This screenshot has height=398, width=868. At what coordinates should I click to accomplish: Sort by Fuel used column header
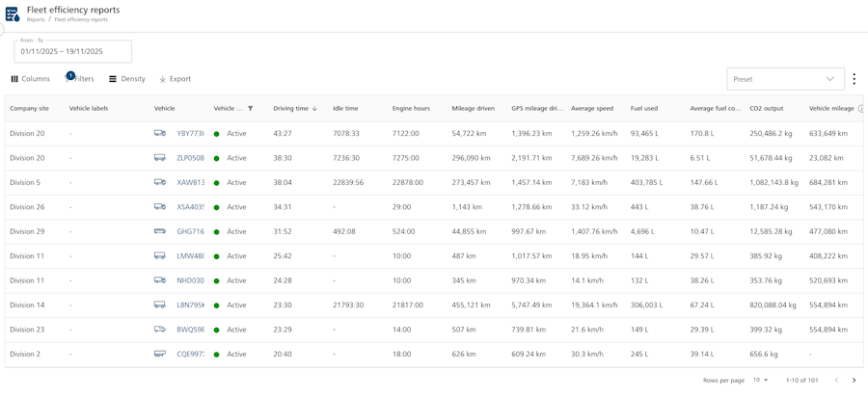(x=643, y=109)
